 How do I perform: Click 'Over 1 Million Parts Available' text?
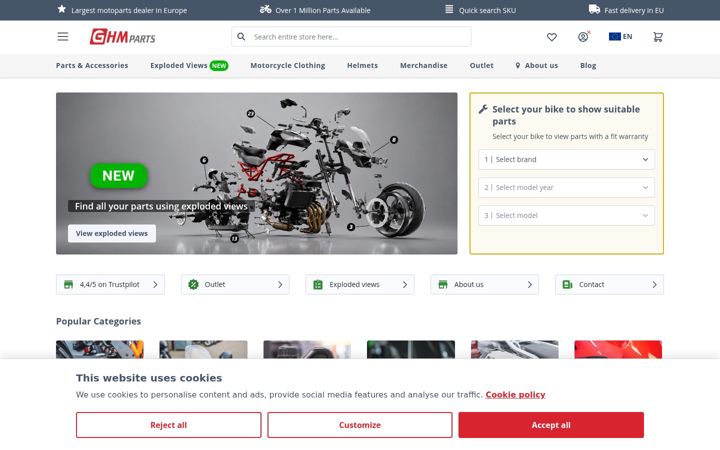click(x=323, y=10)
